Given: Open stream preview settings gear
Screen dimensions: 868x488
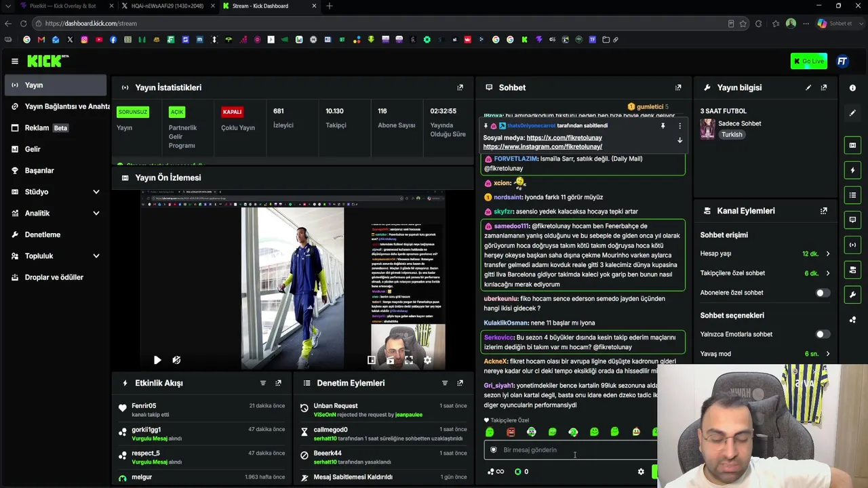Looking at the screenshot, I should point(427,361).
